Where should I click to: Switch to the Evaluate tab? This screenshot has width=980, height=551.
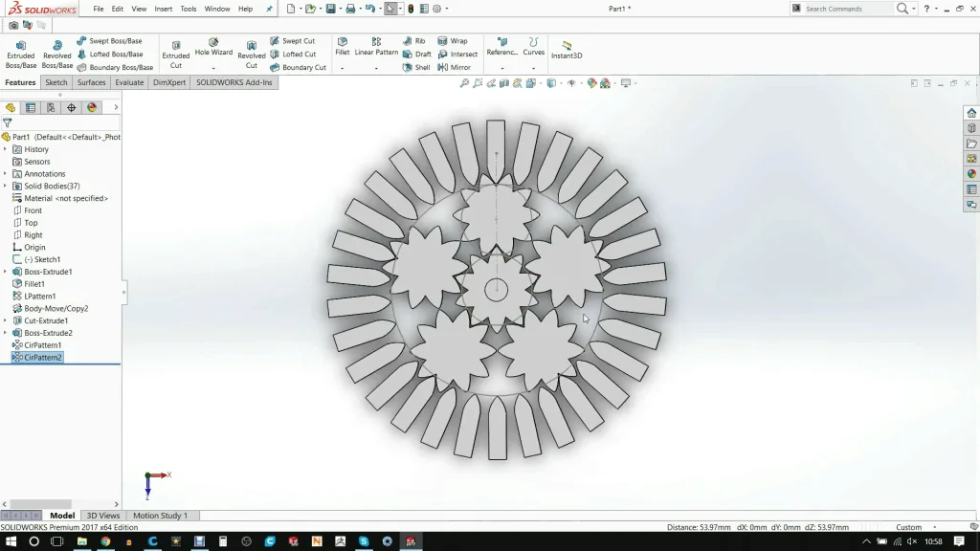pyautogui.click(x=129, y=82)
